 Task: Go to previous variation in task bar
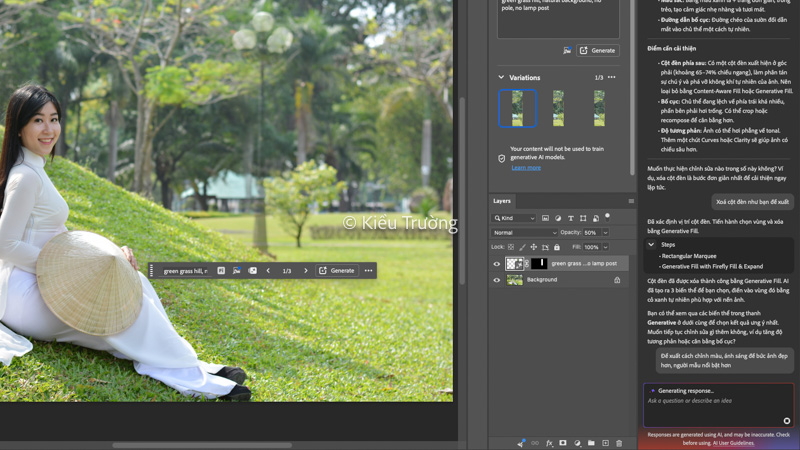tap(268, 271)
